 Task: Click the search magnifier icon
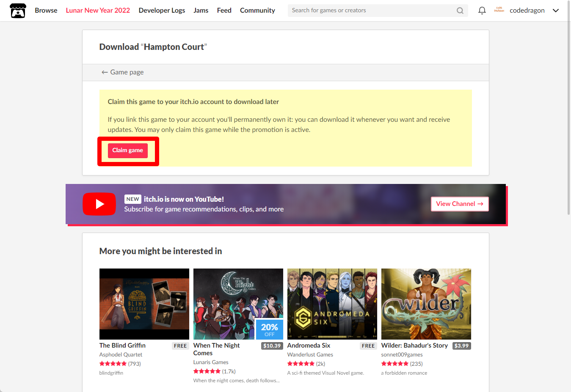[460, 11]
